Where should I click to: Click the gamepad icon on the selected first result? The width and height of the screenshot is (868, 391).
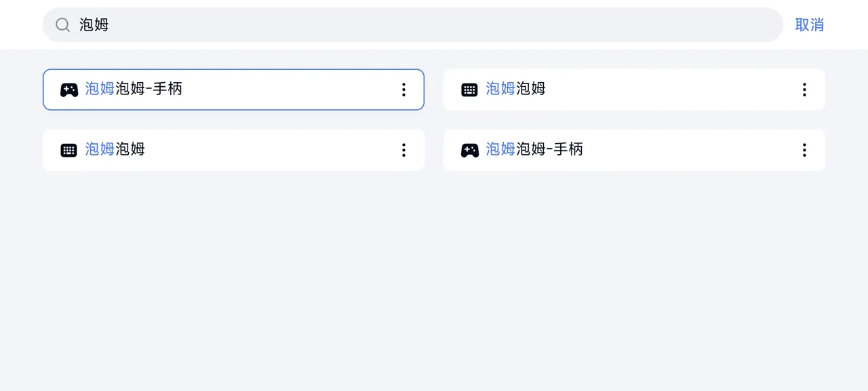point(69,90)
